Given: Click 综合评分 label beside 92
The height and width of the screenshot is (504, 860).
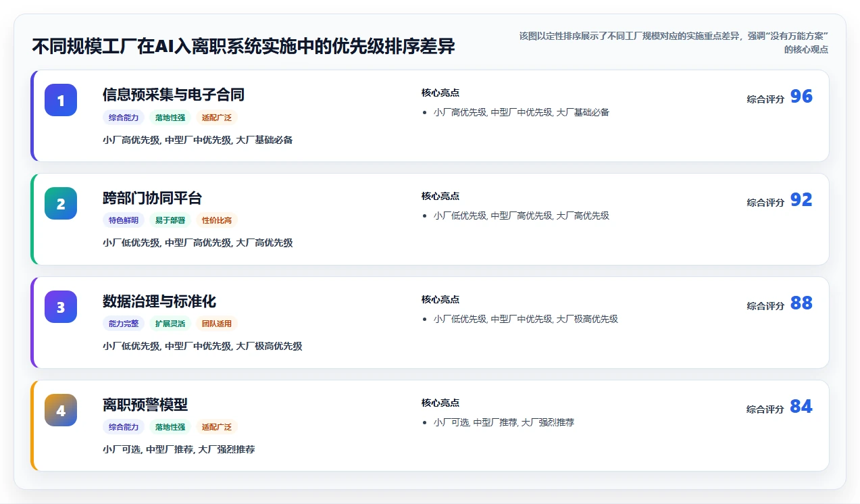Looking at the screenshot, I should click(765, 203).
